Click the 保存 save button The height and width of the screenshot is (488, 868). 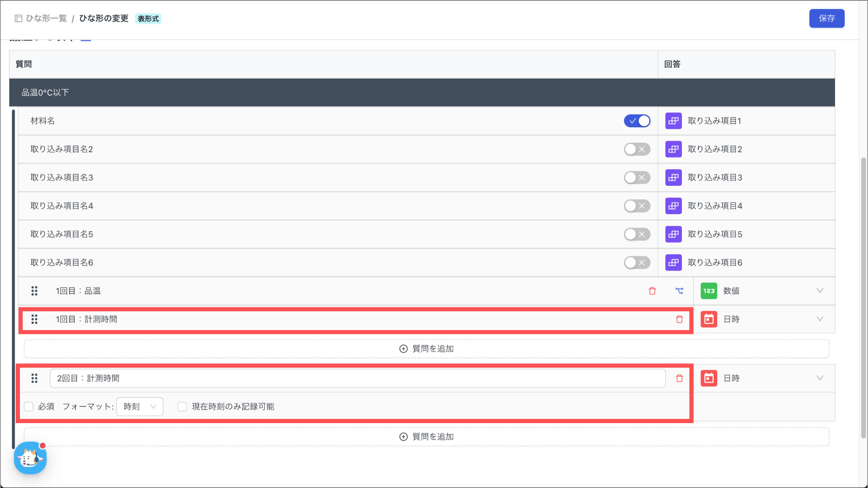click(x=826, y=18)
